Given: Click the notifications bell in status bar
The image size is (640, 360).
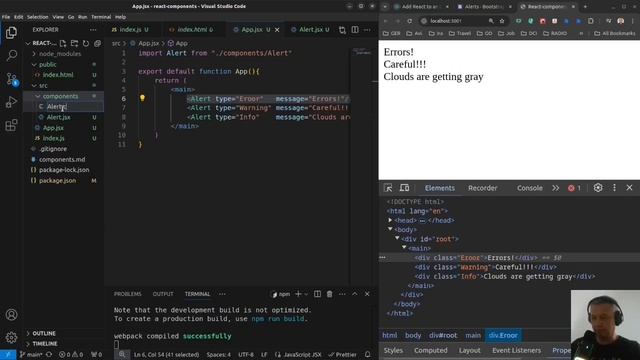Looking at the screenshot, I should [368, 355].
